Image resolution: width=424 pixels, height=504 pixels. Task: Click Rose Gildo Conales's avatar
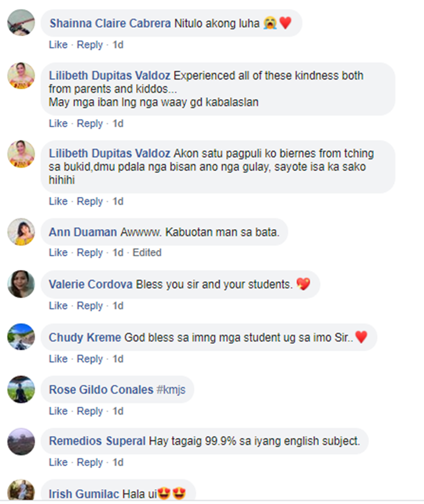point(21,390)
